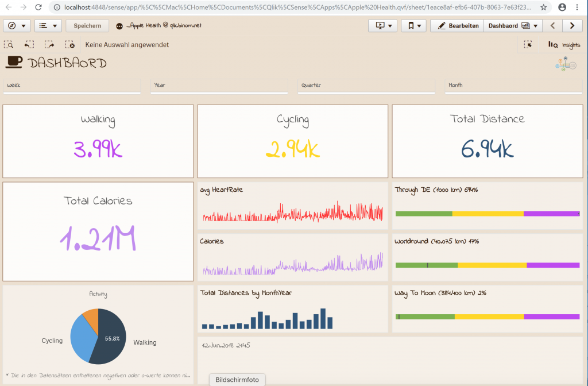Click the colorful association graph icon
This screenshot has width=588, height=386.
tap(565, 64)
